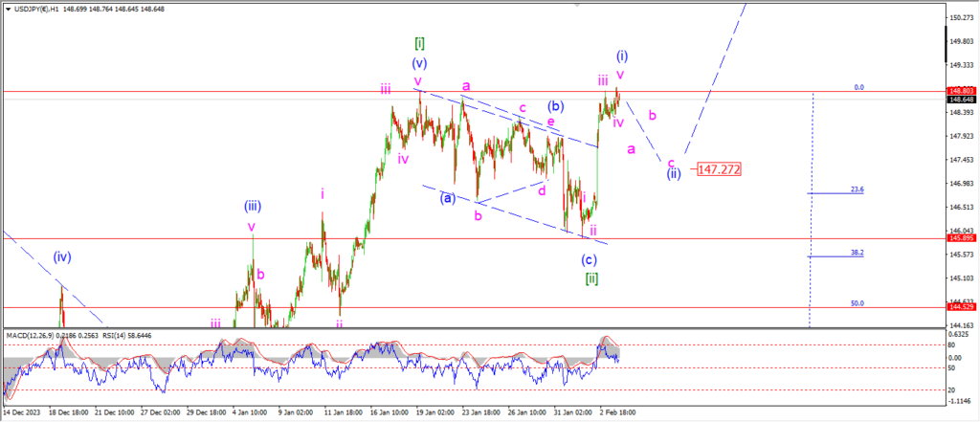Select the 145.895 horizontal level price tag
980x422 pixels.
[961, 238]
